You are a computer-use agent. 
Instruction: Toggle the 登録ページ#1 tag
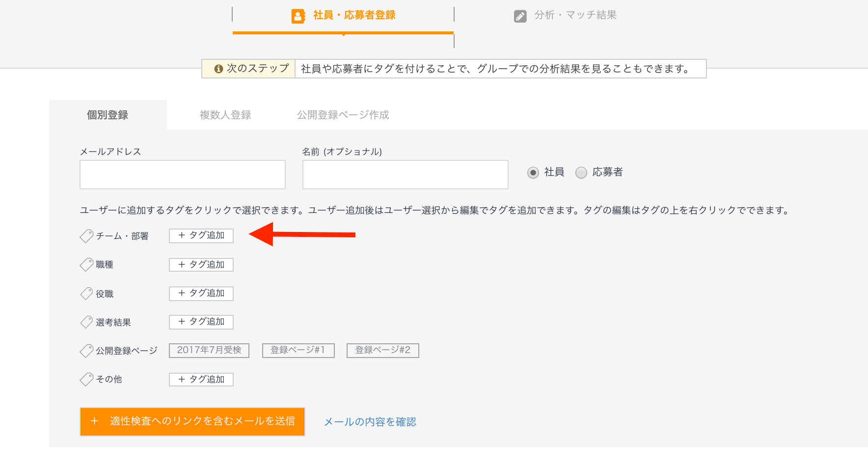pos(298,350)
